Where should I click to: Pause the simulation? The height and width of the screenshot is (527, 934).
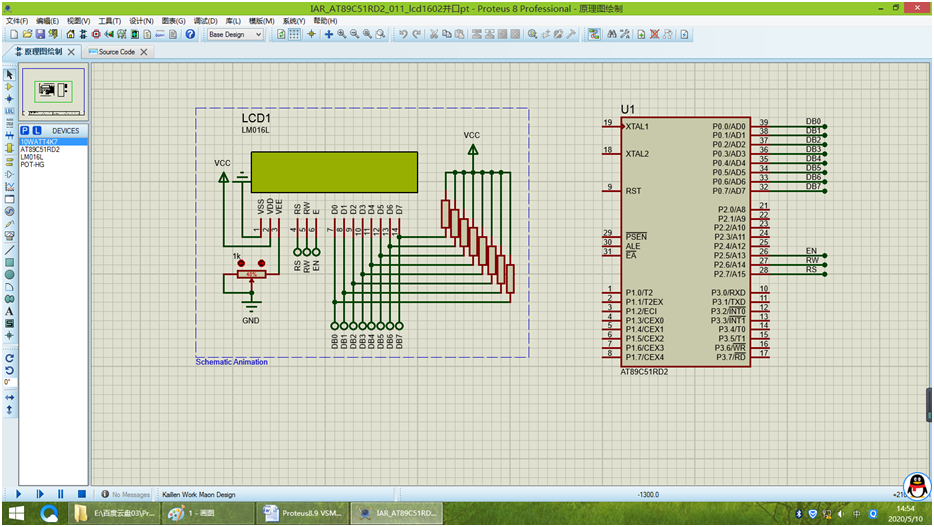(x=60, y=494)
